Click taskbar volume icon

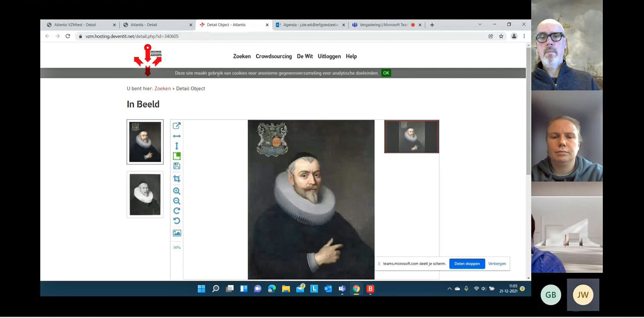[483, 289]
